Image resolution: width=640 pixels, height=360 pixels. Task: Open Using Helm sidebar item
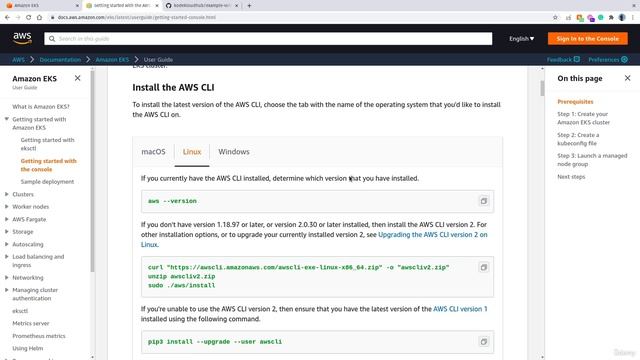click(x=27, y=348)
